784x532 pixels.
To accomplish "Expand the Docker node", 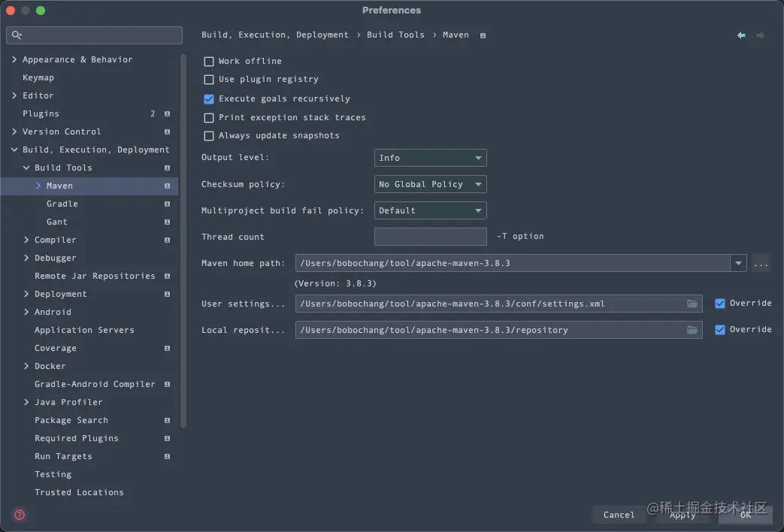I will [26, 366].
